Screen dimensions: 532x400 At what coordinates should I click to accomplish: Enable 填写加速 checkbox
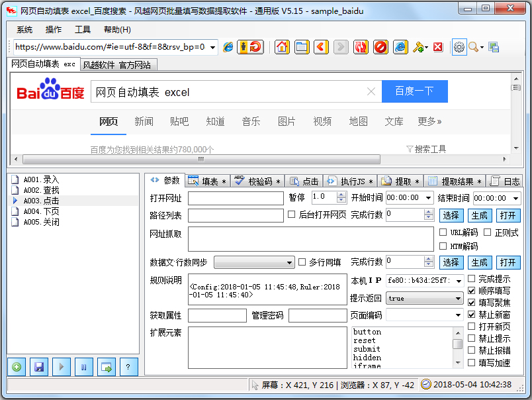(471, 362)
